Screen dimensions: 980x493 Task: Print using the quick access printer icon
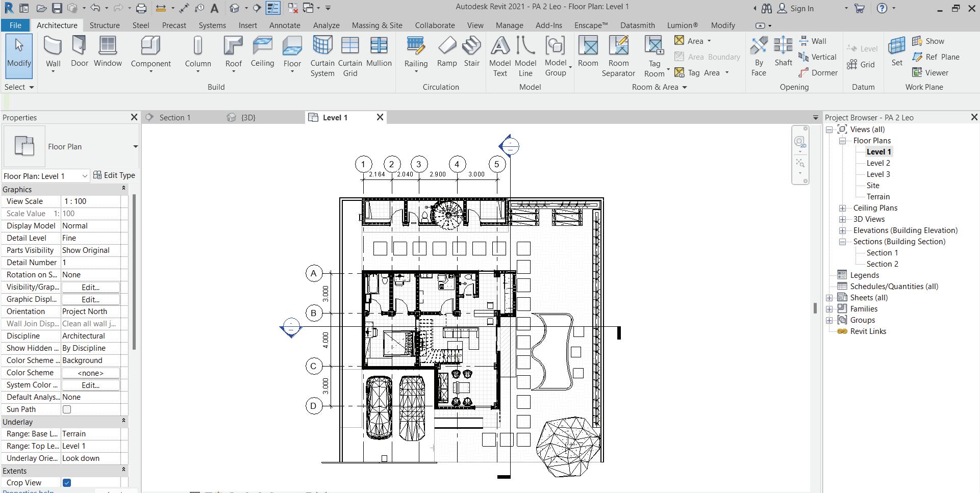pos(141,8)
